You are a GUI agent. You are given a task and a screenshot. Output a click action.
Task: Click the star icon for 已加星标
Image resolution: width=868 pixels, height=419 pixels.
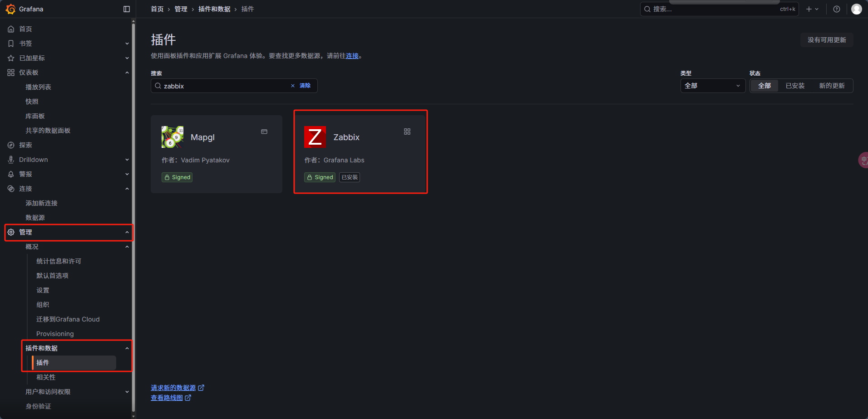11,58
